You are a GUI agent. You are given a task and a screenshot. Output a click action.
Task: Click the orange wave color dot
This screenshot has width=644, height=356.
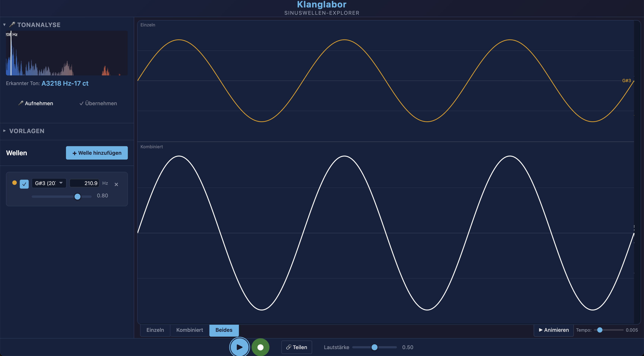[x=15, y=183]
